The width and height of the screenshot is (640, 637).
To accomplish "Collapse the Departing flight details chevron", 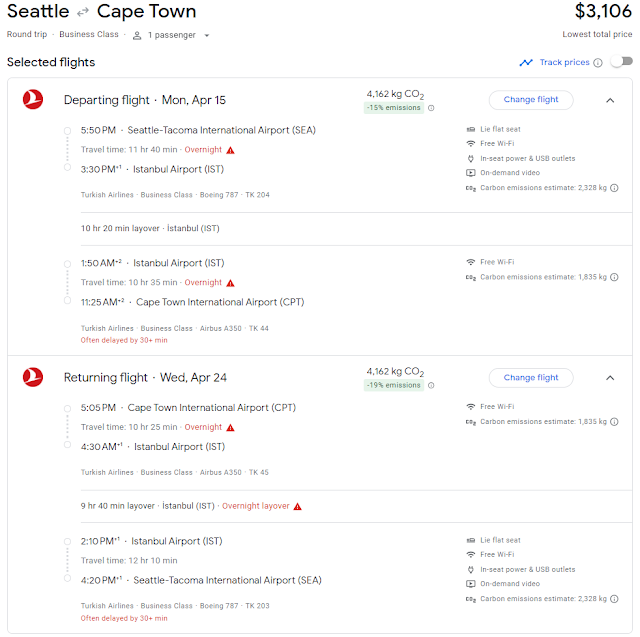I will point(610,100).
